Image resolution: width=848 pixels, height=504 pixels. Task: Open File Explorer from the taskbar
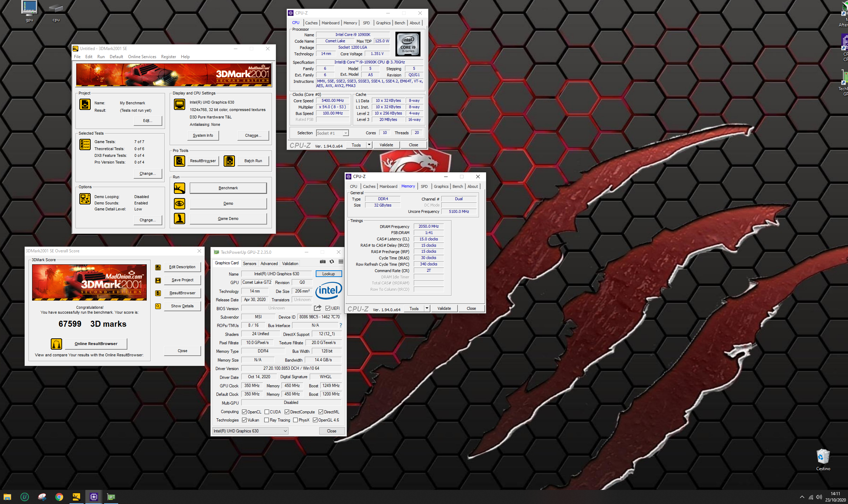click(7, 497)
